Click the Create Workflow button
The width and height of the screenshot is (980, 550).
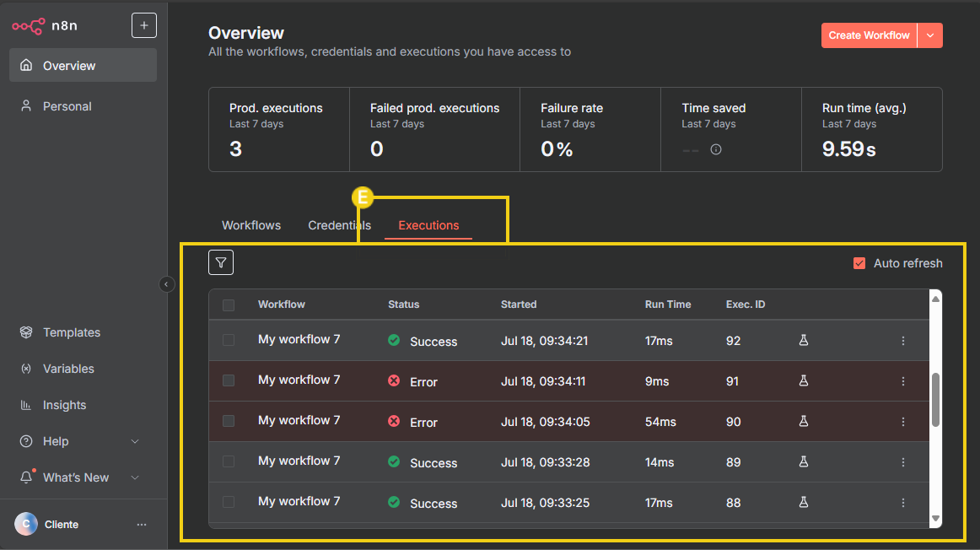[x=869, y=35]
